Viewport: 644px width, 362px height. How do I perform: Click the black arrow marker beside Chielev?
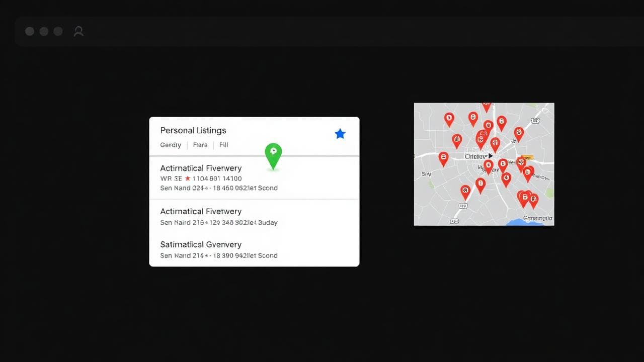tap(491, 156)
